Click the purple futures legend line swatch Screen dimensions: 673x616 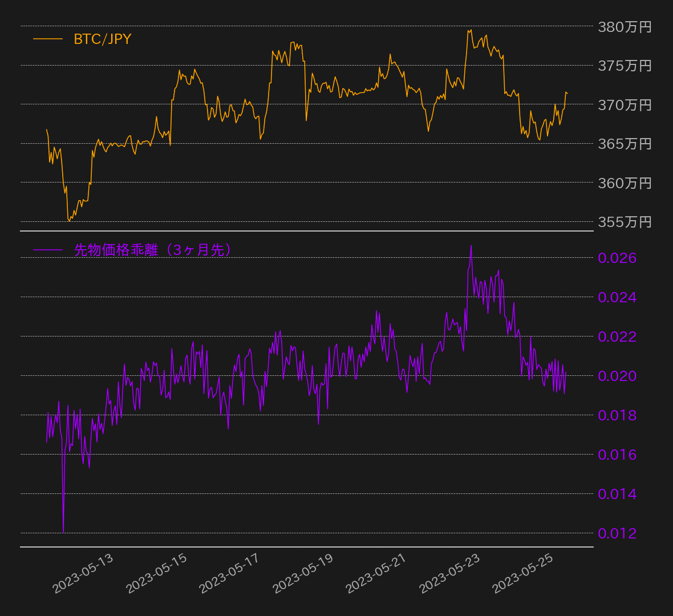48,250
